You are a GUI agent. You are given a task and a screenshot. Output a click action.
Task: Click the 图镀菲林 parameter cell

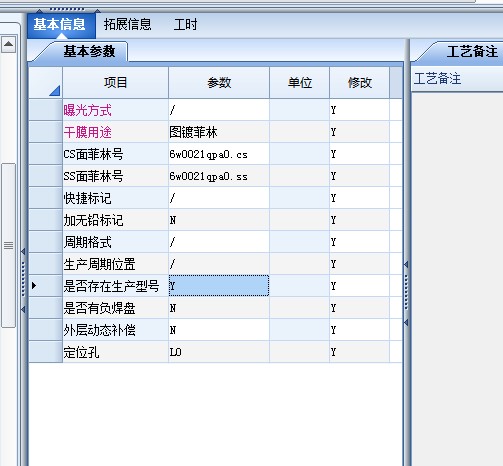coord(219,132)
